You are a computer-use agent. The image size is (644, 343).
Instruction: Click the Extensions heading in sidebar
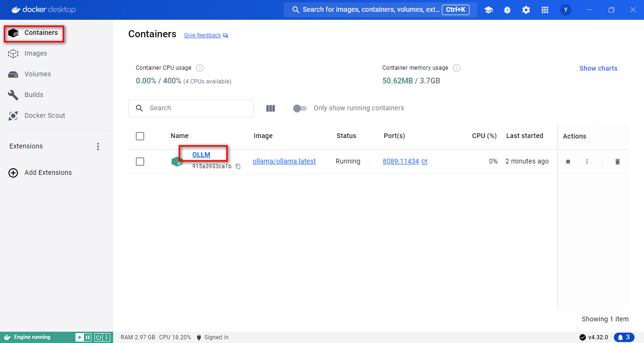click(26, 147)
